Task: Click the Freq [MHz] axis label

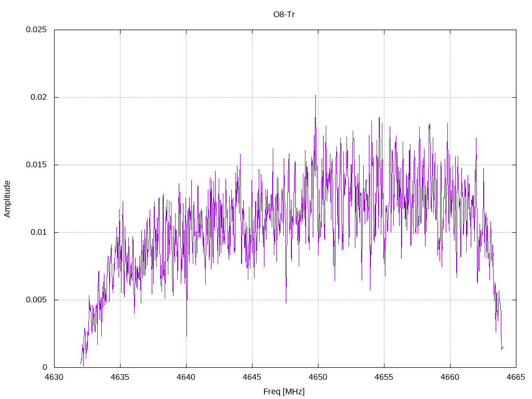Action: coord(284,392)
